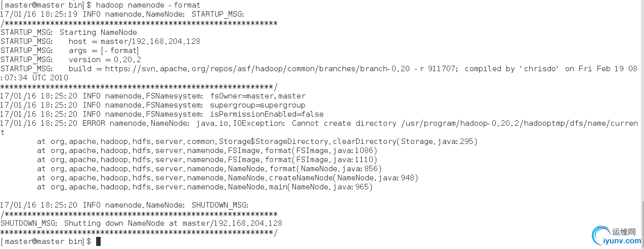Click the 'fsOwner=master,master' log entry
Viewport: 644px width, 249px height.
[x=258, y=96]
